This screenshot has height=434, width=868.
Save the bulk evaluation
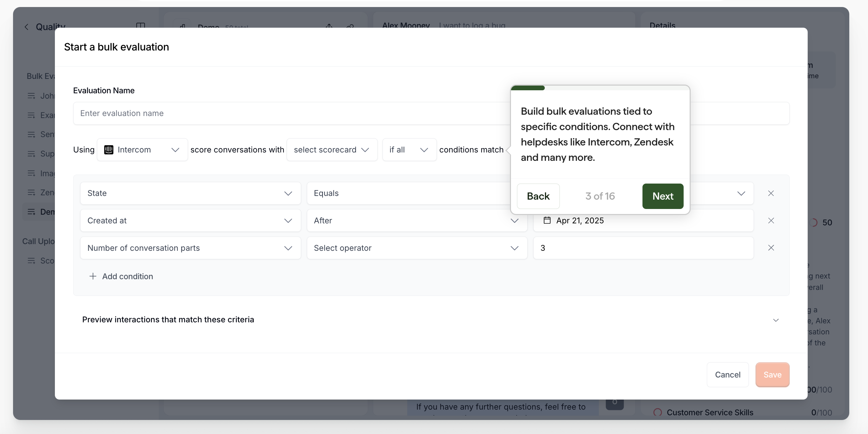772,374
